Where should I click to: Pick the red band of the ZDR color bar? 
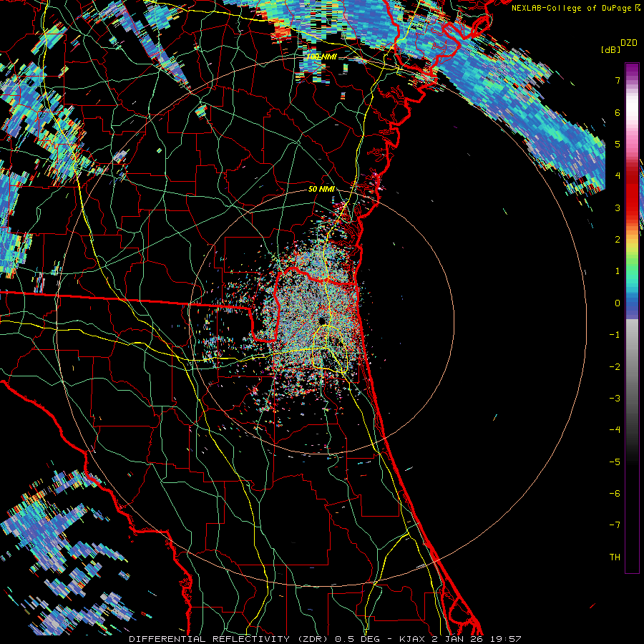click(x=632, y=193)
